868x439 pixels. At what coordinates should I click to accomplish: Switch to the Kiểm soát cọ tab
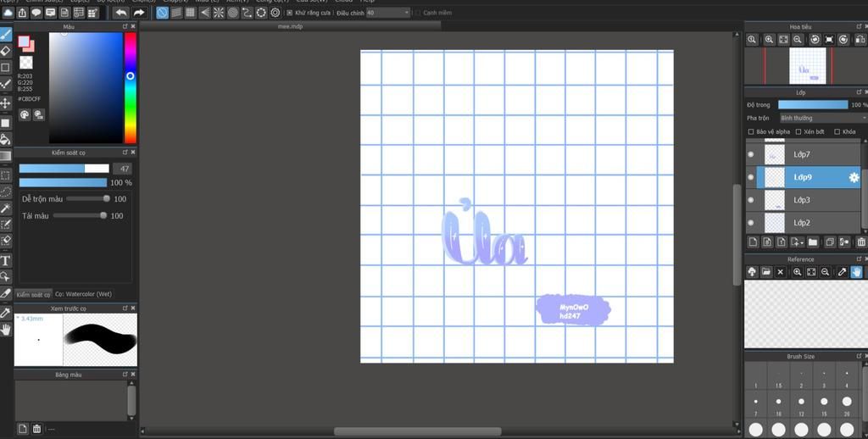pyautogui.click(x=33, y=295)
